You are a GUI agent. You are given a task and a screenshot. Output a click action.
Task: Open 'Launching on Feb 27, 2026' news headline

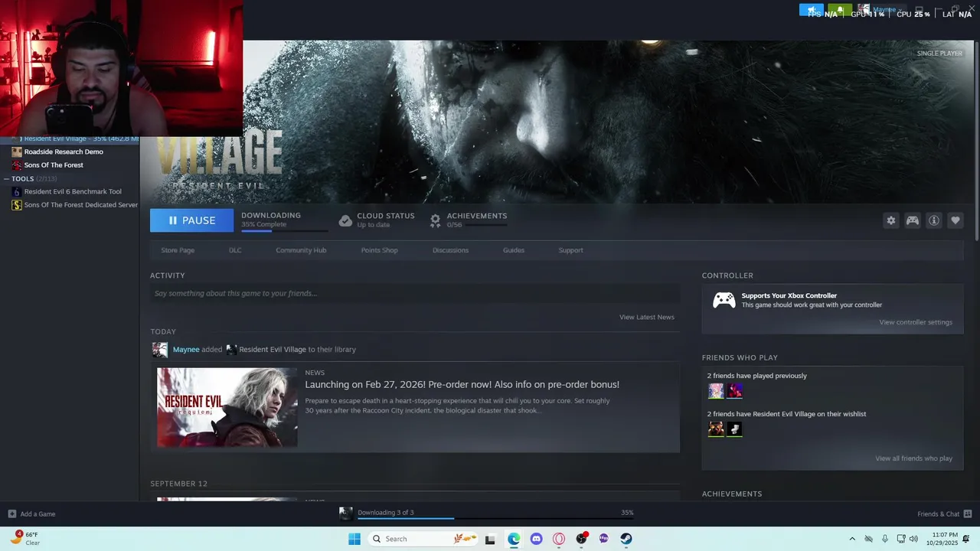click(462, 384)
